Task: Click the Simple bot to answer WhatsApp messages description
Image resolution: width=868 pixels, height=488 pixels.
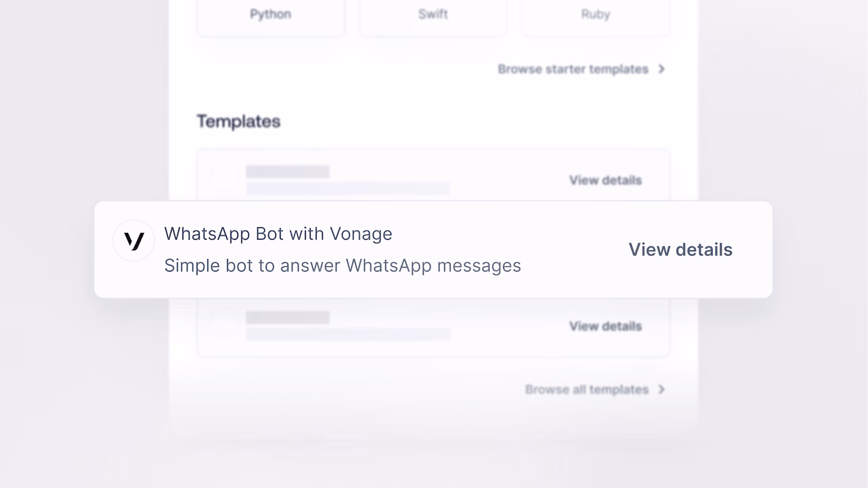Action: [x=342, y=265]
